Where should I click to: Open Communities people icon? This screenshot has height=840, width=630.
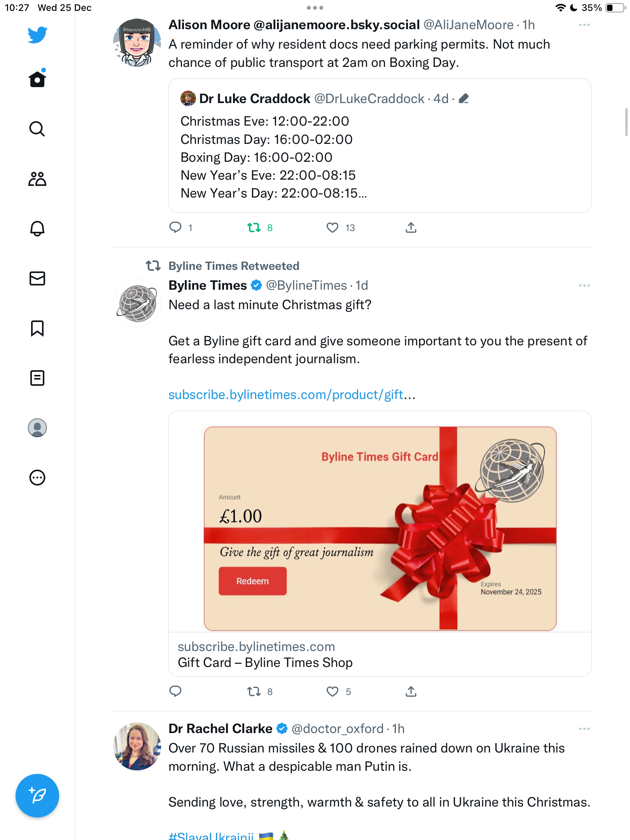(x=37, y=179)
